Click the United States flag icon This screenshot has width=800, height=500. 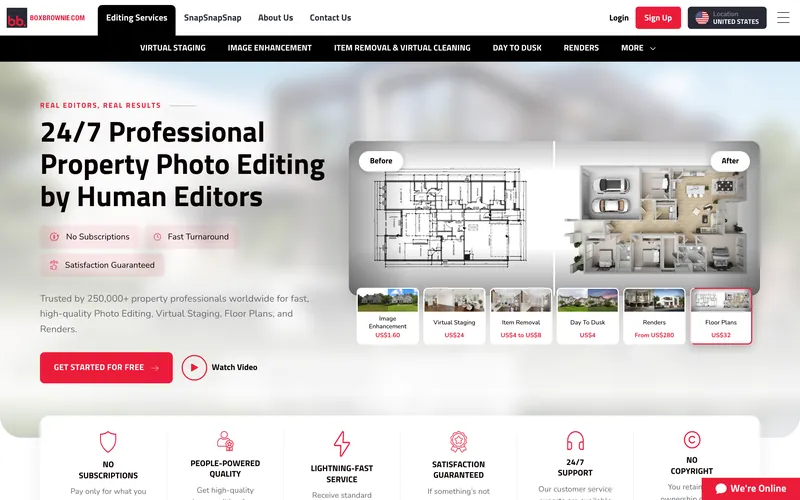pyautogui.click(x=702, y=18)
